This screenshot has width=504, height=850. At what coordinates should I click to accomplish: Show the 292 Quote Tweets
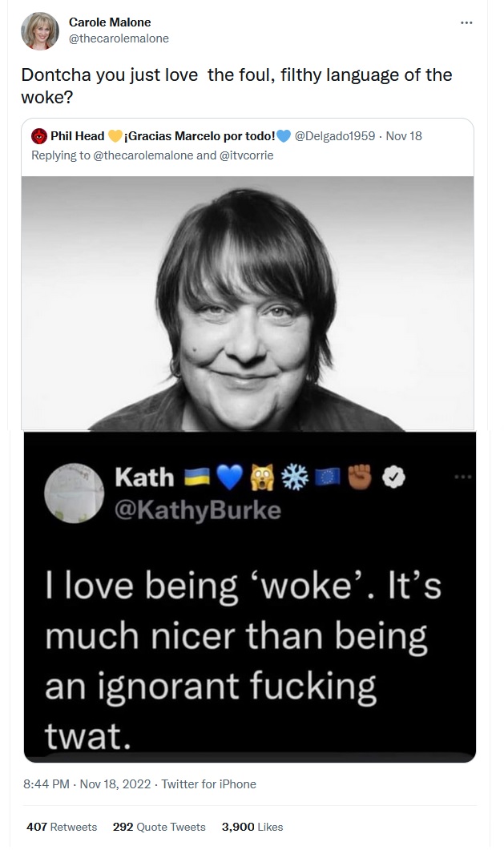coord(159,827)
